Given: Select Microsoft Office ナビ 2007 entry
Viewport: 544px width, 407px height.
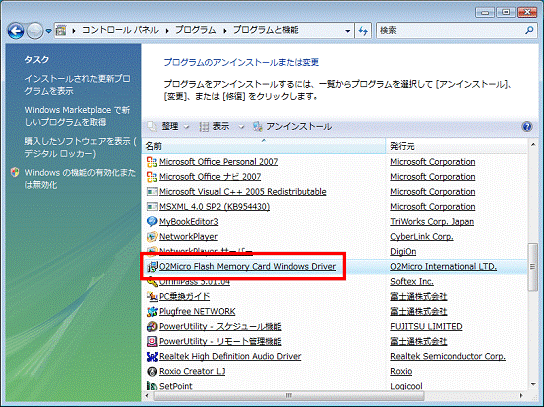Looking at the screenshot, I should point(210,177).
